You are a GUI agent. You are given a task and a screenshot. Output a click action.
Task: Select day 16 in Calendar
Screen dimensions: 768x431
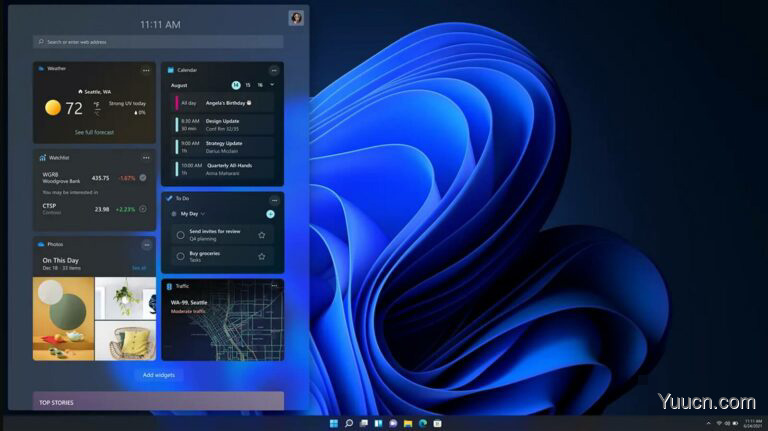pyautogui.click(x=260, y=85)
